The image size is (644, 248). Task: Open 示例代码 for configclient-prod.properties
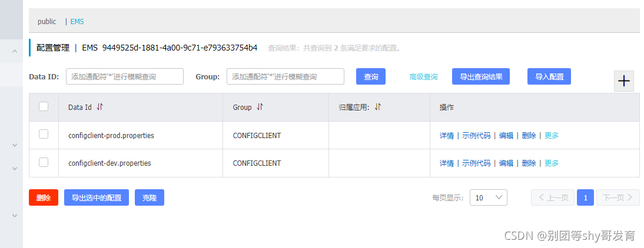(x=476, y=136)
